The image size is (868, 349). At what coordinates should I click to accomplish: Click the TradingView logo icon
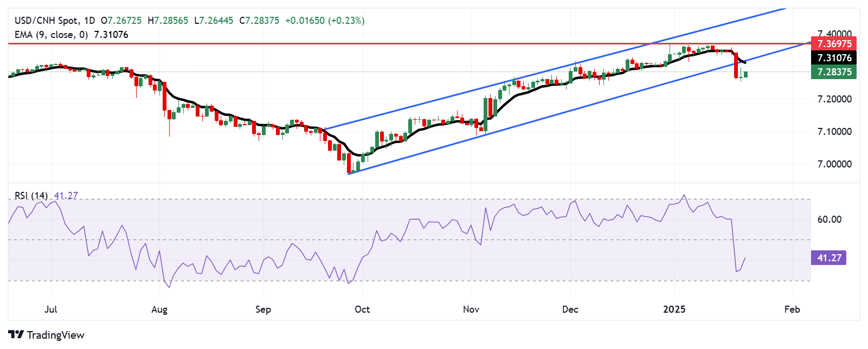(16, 335)
